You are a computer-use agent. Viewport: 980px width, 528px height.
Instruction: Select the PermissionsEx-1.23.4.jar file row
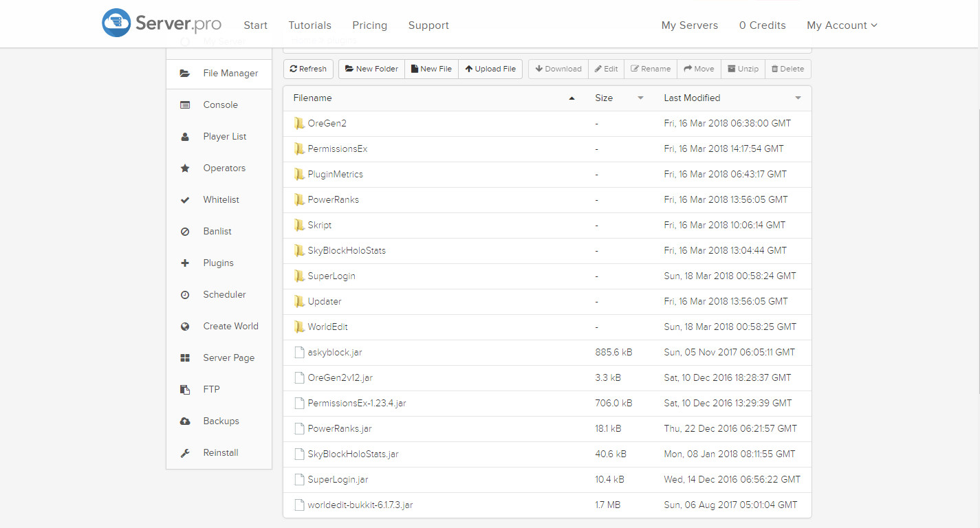(x=357, y=403)
